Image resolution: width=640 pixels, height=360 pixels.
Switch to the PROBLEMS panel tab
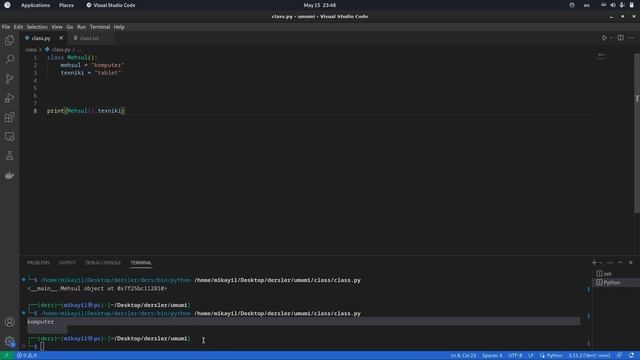point(38,263)
